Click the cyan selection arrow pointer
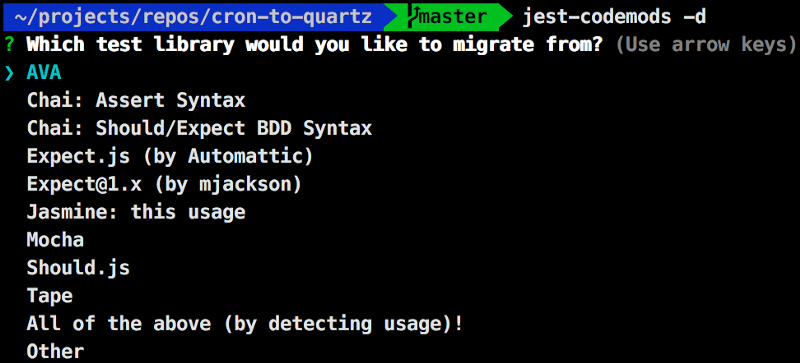The width and height of the screenshot is (800, 363). point(10,74)
